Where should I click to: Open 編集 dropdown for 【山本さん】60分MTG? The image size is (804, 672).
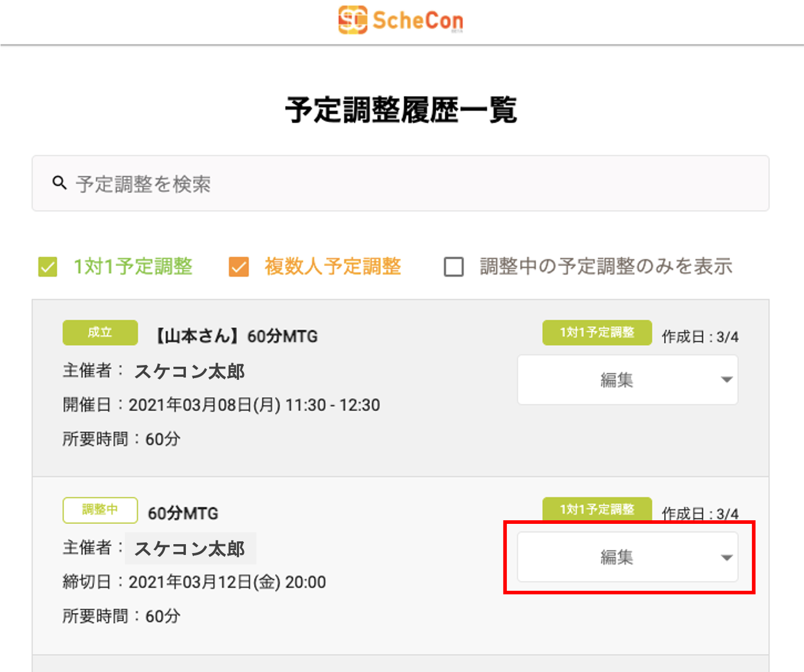point(627,380)
